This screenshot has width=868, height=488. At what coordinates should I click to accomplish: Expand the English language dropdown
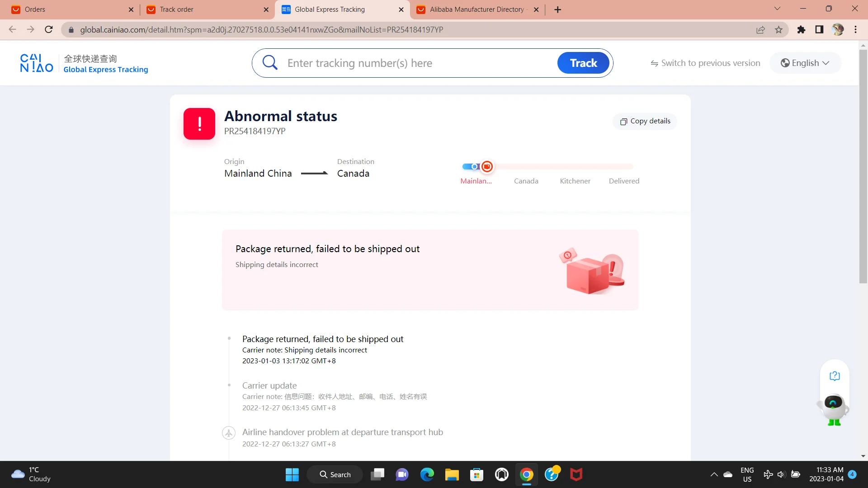805,63
